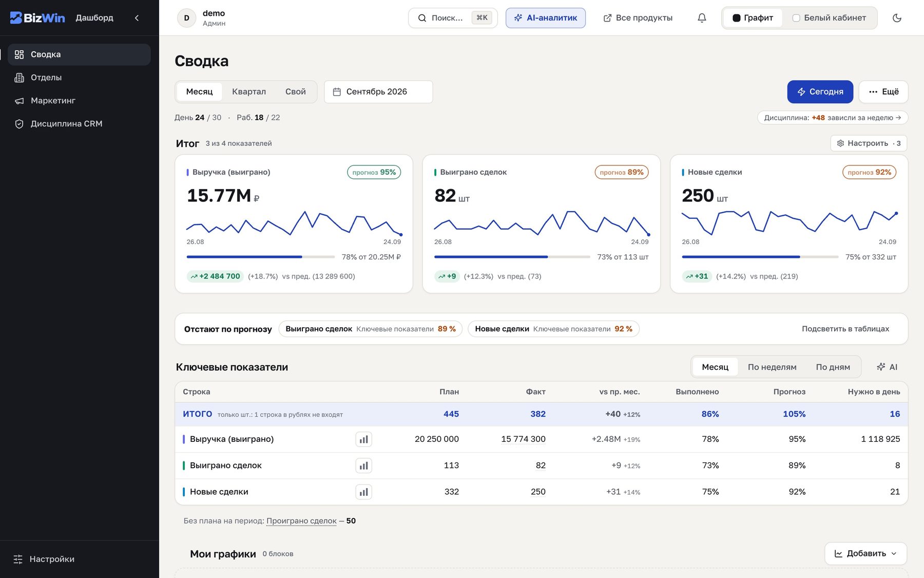Open the Добавить chart dropdown
Viewport: 924px width, 578px height.
pyautogui.click(x=865, y=553)
